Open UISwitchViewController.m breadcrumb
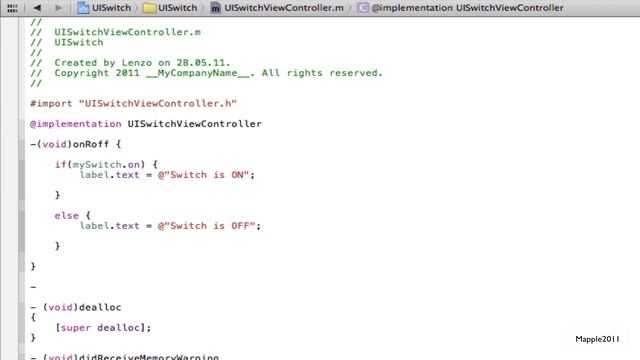 coord(284,8)
